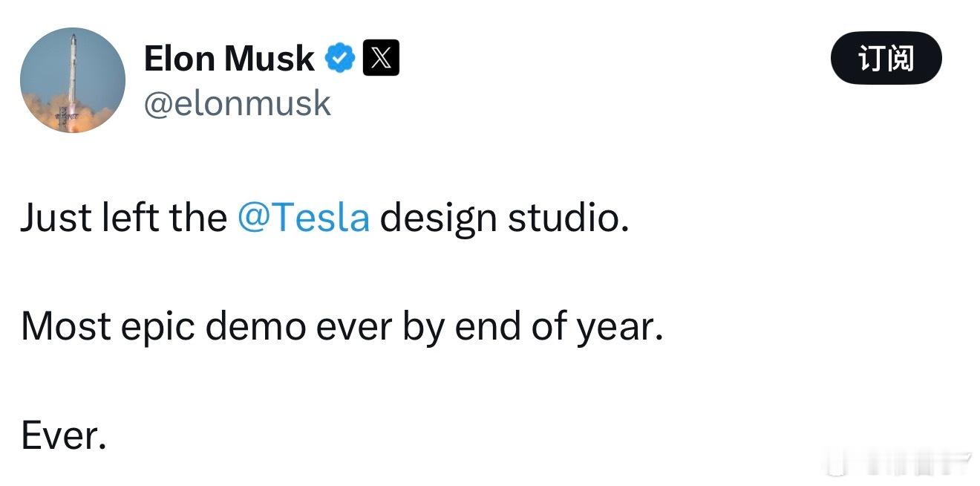Viewport: 980px width, 486px height.
Task: Click the line 'Most epic demo ever'
Action: point(208,327)
